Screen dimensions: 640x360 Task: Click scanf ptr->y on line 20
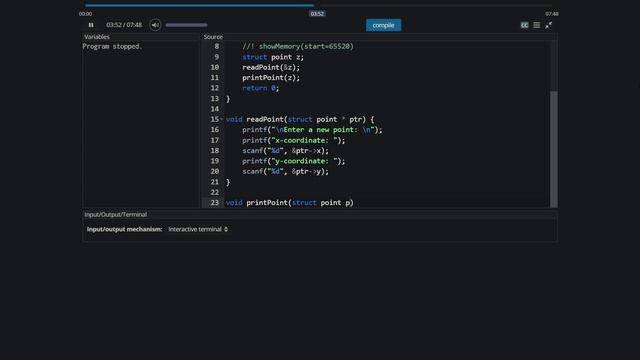point(285,171)
